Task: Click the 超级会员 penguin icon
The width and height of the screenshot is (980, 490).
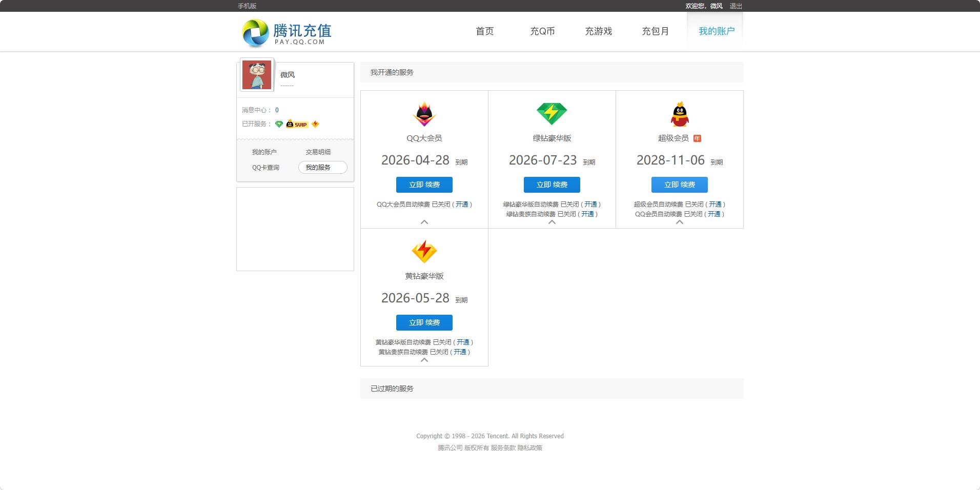Action: coord(679,114)
